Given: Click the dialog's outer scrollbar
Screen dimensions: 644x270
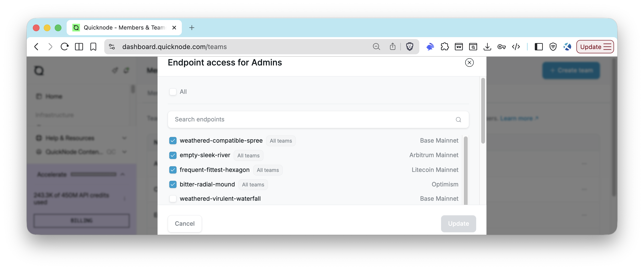Looking at the screenshot, I should coord(483,111).
